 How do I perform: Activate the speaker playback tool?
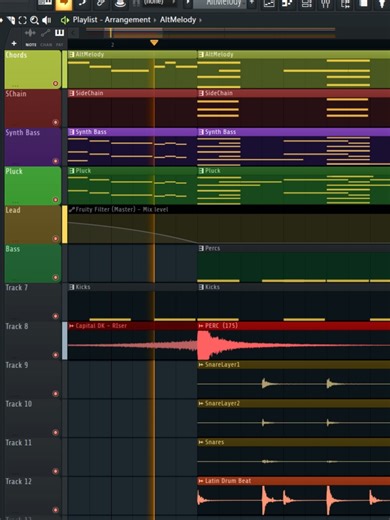point(47,20)
